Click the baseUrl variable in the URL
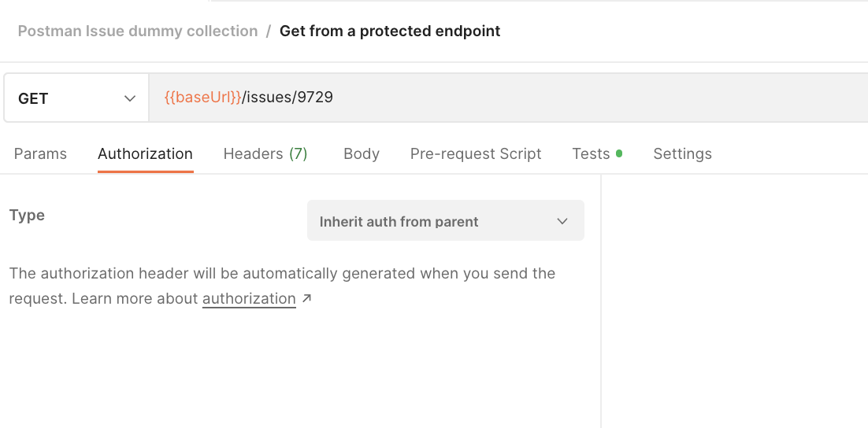Image resolution: width=868 pixels, height=428 pixels. (x=202, y=98)
